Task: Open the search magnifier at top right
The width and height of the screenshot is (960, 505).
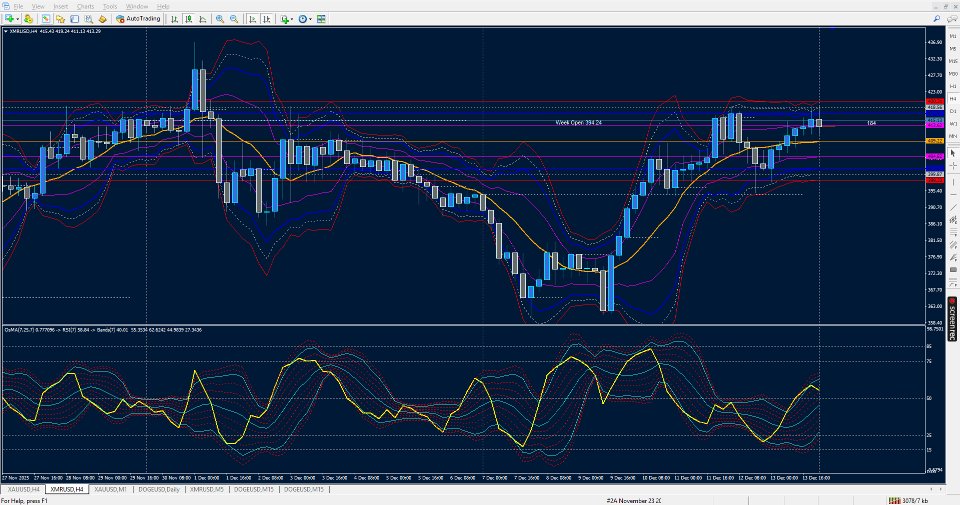Action: click(x=937, y=19)
